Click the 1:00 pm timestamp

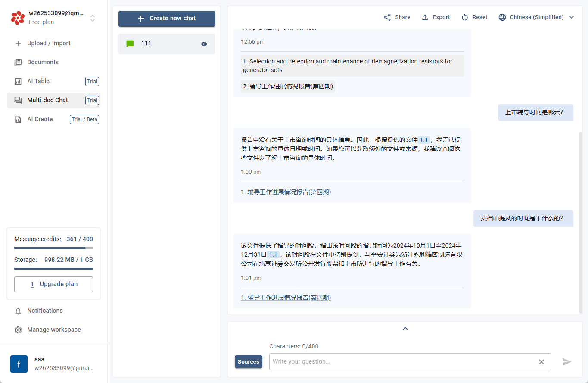[x=251, y=172]
